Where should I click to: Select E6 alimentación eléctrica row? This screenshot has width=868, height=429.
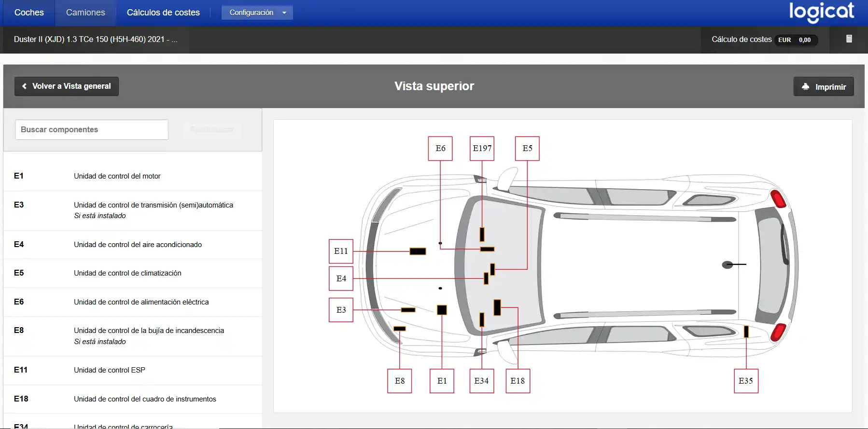point(133,302)
